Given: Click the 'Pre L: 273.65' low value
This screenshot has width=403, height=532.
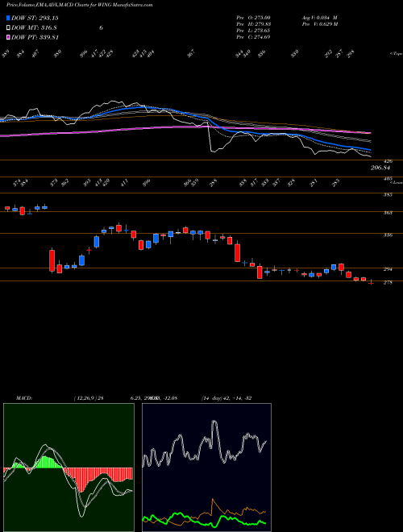Looking at the screenshot, I should click(x=253, y=31).
